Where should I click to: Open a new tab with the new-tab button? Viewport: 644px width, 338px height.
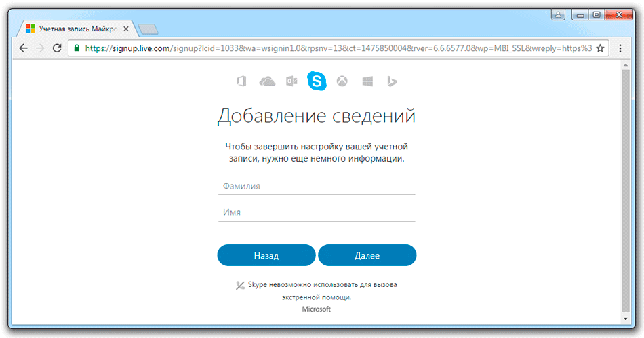tap(148, 29)
